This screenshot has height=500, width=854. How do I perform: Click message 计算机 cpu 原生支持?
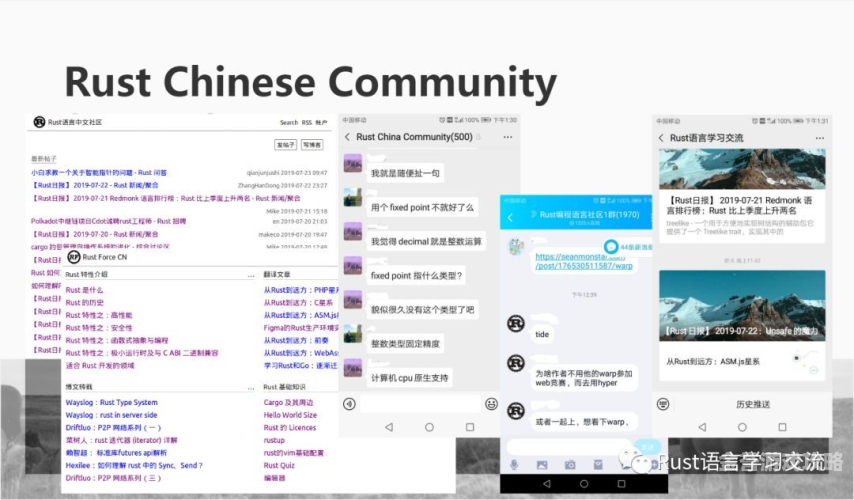click(409, 378)
